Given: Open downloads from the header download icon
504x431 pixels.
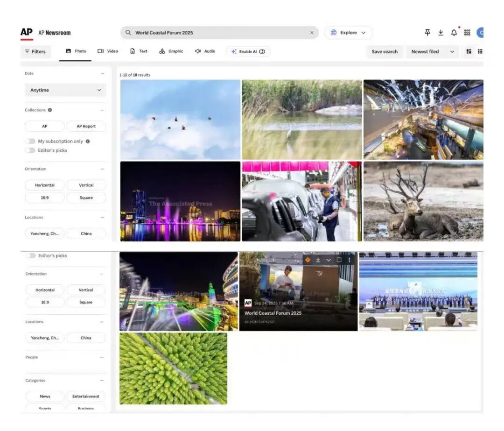Looking at the screenshot, I should click(x=441, y=32).
